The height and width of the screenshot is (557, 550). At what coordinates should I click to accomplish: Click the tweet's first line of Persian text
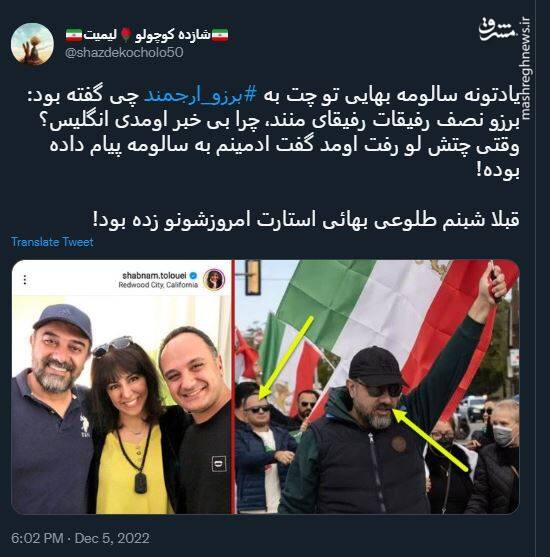point(274,96)
